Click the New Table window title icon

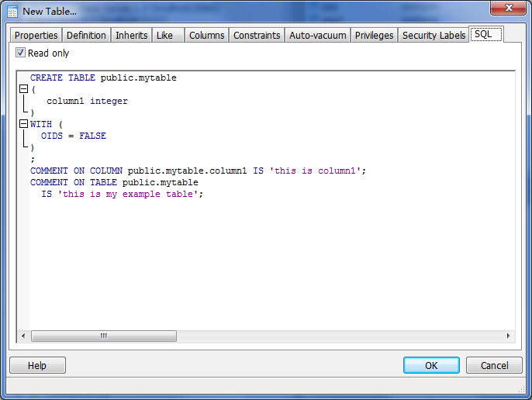tap(12, 12)
